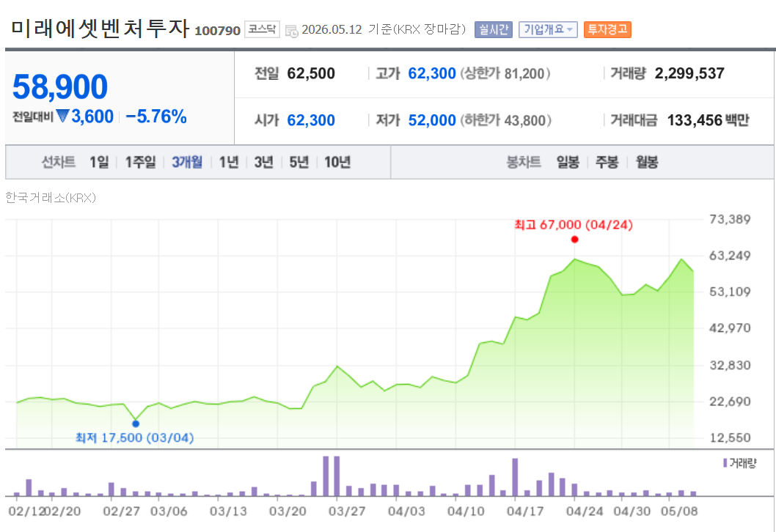Click the blue 최저 low point marker
776x532 pixels.
pos(136,424)
